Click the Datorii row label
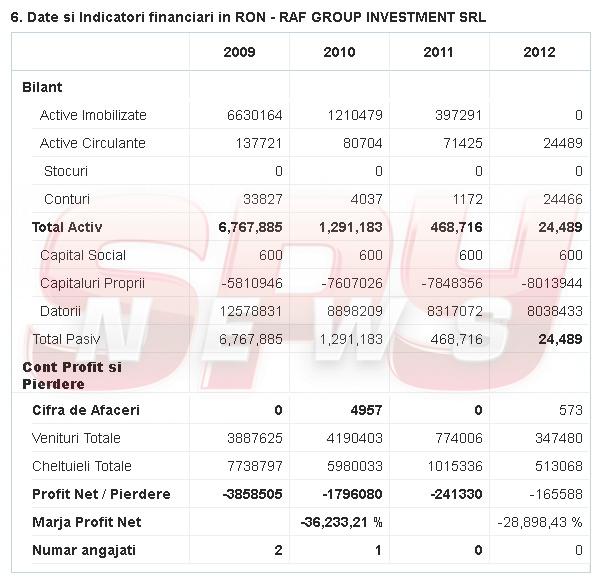Screen dimensions: 605x588 coord(60,311)
